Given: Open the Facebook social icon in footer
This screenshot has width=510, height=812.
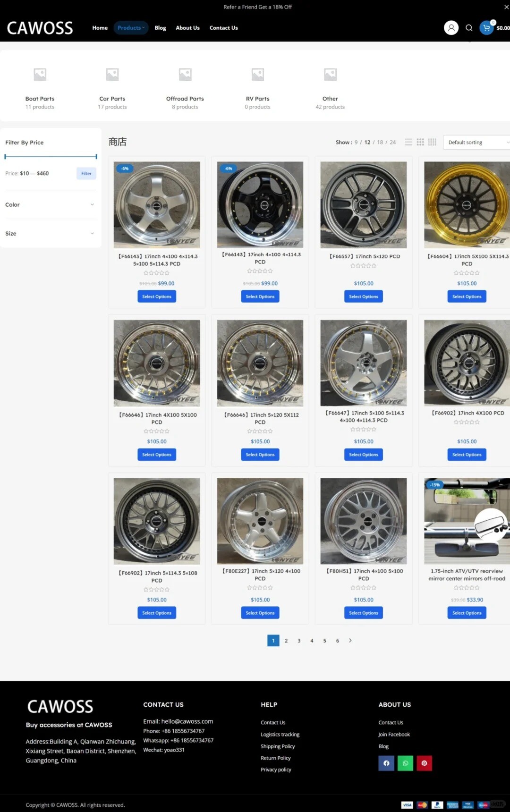Looking at the screenshot, I should (x=386, y=763).
